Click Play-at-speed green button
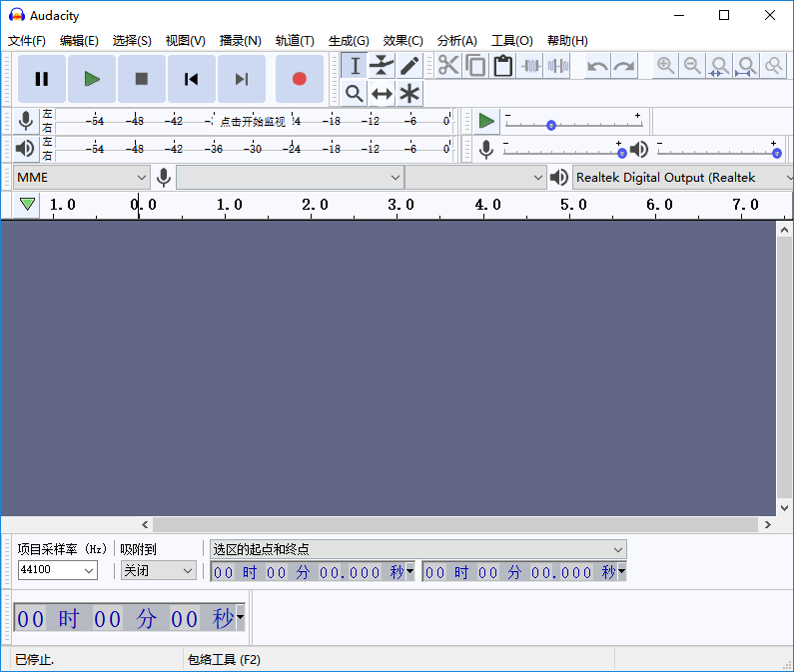This screenshot has width=794, height=672. click(486, 121)
